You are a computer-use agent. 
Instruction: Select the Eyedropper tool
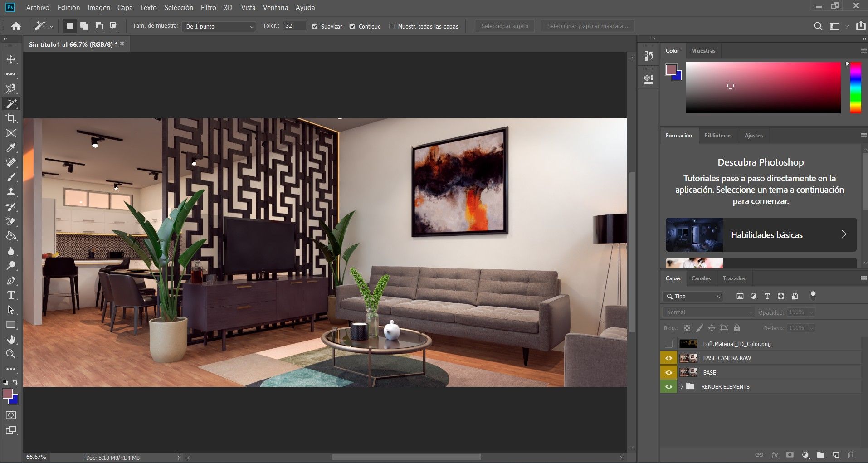[11, 148]
